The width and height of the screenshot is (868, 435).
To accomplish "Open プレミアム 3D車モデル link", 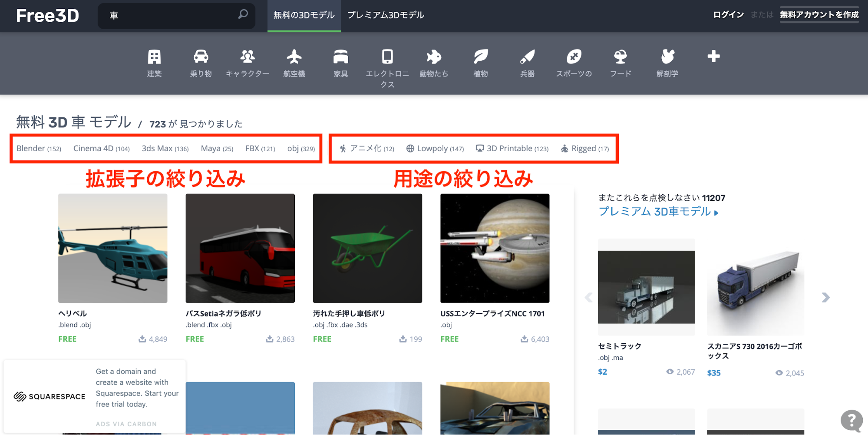I will (658, 212).
